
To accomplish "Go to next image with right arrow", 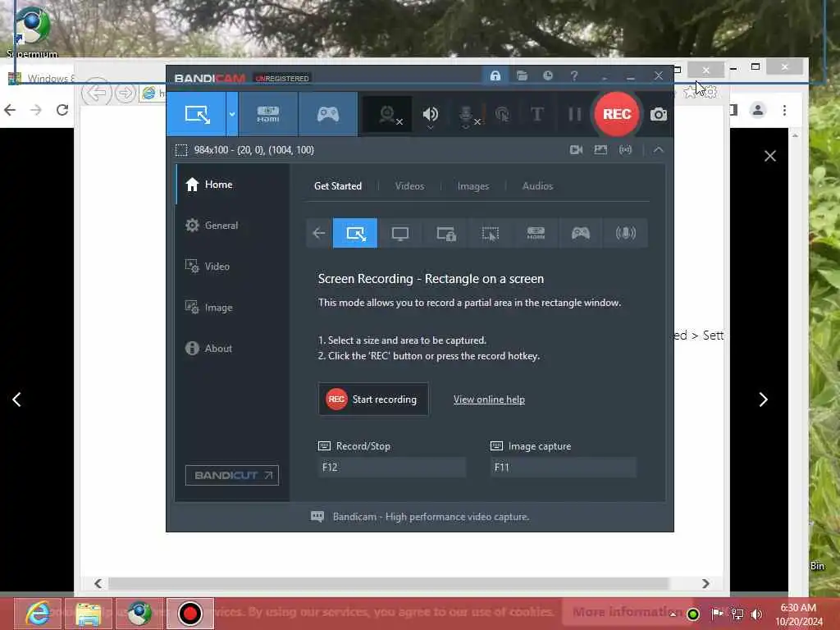I will click(x=764, y=399).
